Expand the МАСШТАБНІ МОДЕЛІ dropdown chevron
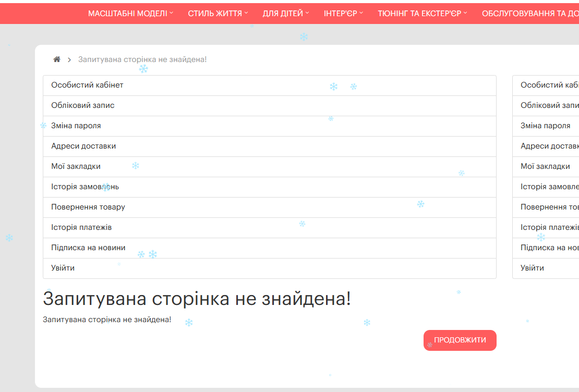This screenshot has width=579, height=392. pos(171,13)
